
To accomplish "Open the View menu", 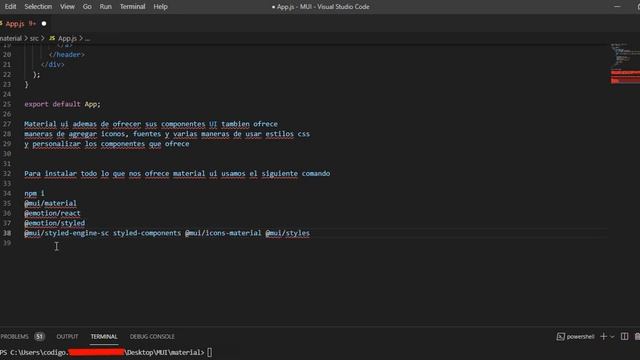I will (67, 7).
